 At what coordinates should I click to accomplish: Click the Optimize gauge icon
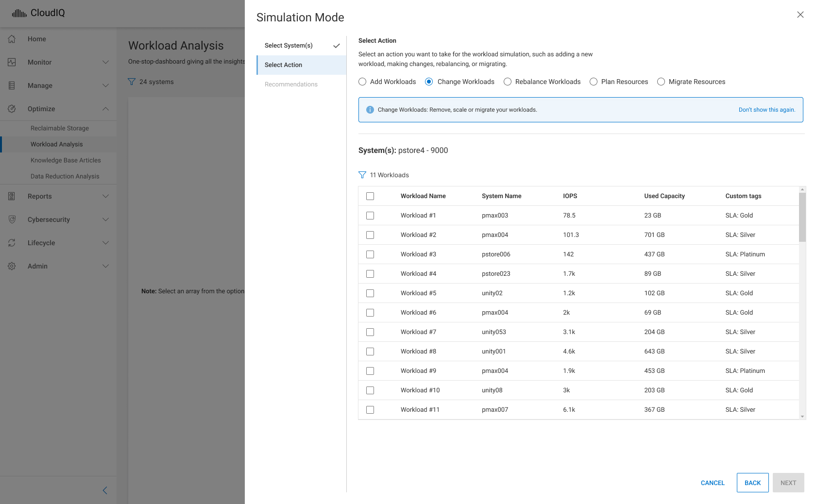12,109
